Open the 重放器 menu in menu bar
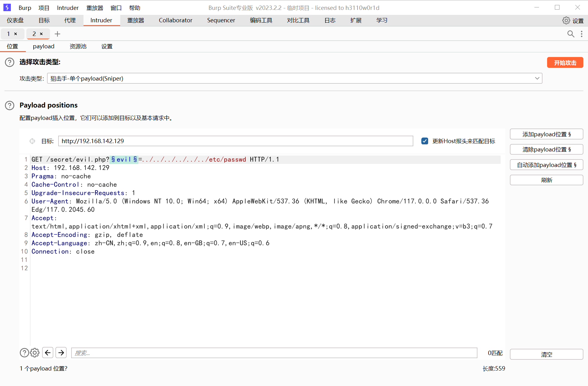This screenshot has width=588, height=386. click(94, 8)
